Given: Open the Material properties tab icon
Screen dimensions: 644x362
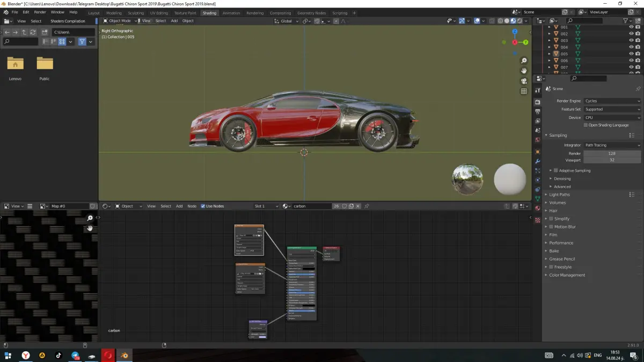Looking at the screenshot, I should coord(537,208).
